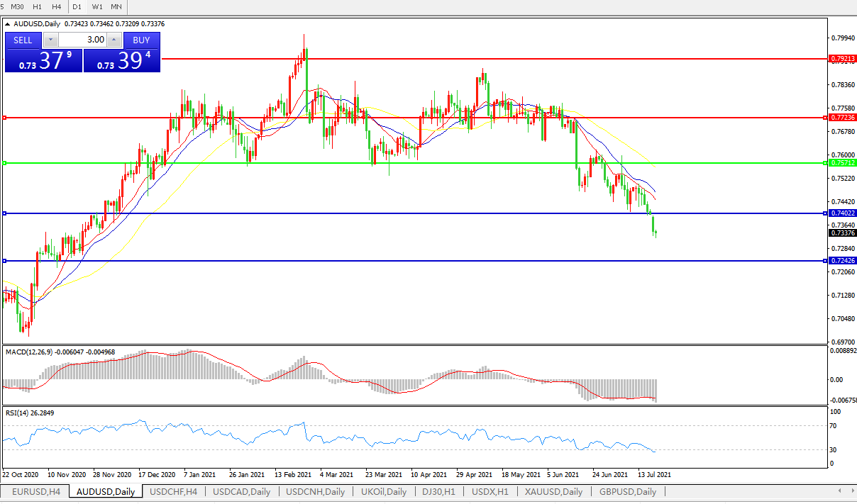Click the tab scroll left arrow

841,491
